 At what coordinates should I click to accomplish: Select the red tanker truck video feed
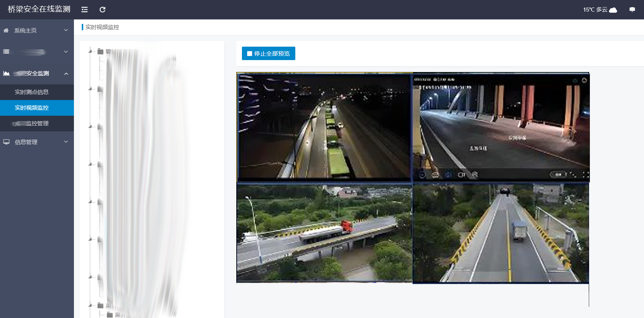tap(324, 233)
